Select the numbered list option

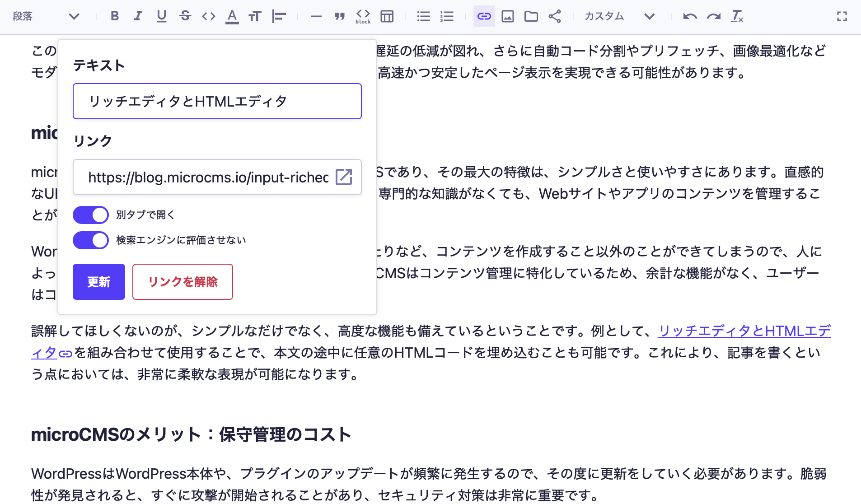[446, 16]
